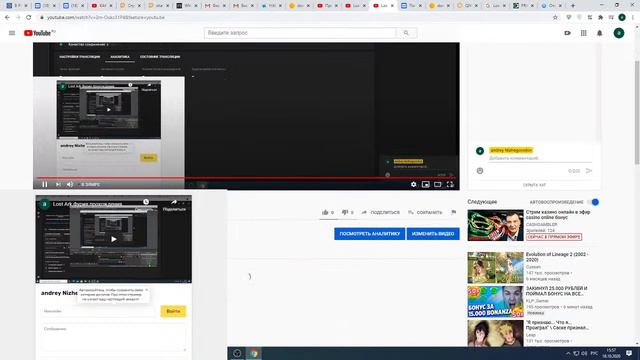This screenshot has height=360, width=640.
Task: Open the player settings gear
Action: click(413, 184)
